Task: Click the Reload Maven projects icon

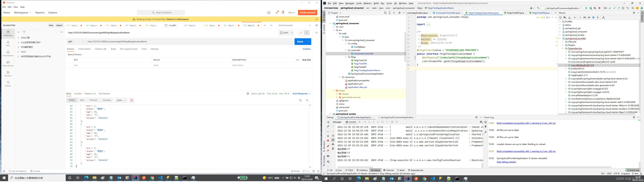Action: (560, 17)
